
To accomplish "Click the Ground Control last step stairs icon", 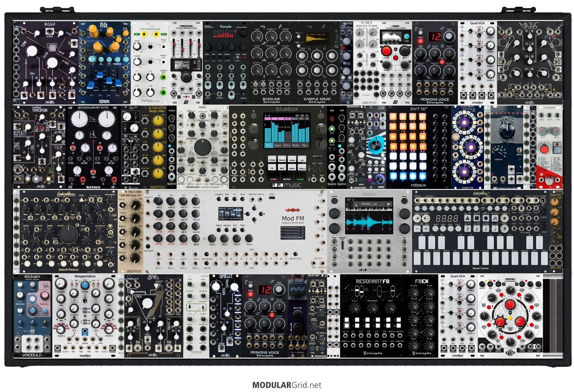I will point(495,218).
